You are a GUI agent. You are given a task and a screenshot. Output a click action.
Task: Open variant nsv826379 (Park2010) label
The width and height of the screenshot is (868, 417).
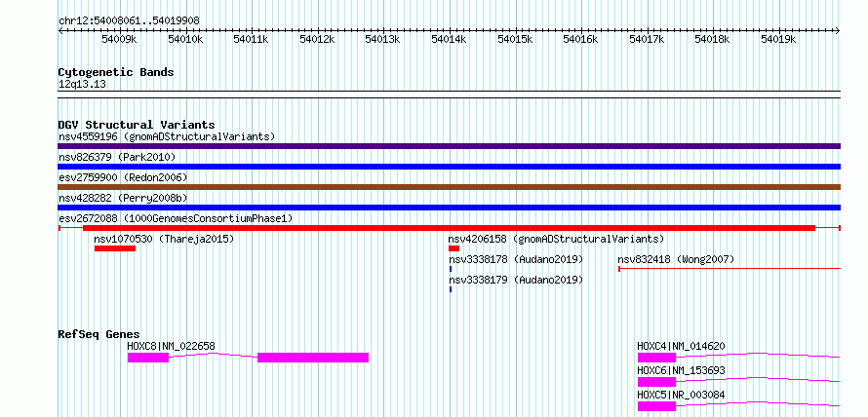pyautogui.click(x=117, y=157)
